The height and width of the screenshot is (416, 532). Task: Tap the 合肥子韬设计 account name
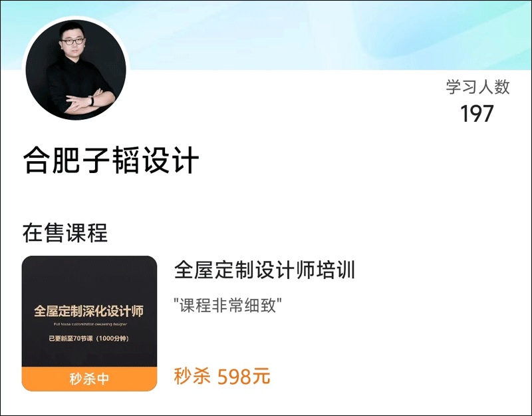pyautogui.click(x=111, y=160)
